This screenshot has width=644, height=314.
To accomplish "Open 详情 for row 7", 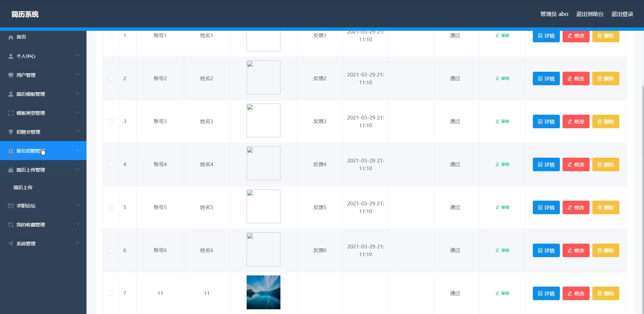I will pyautogui.click(x=546, y=293).
